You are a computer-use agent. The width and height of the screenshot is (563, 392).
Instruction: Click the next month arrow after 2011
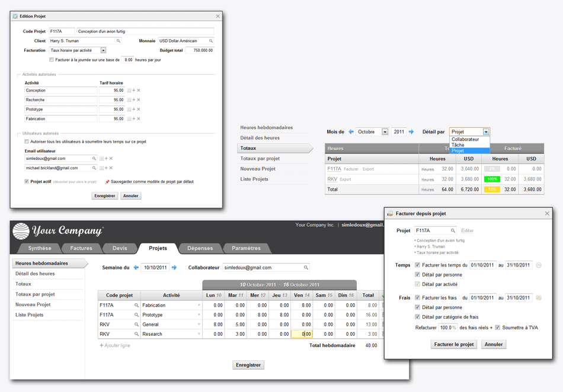(x=411, y=132)
